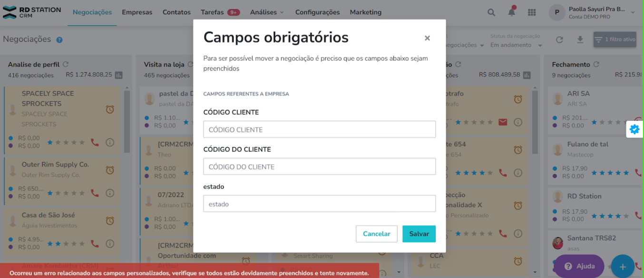The image size is (644, 278).
Task: Cancel the Campos obrigatórios dialog
Action: (x=376, y=234)
